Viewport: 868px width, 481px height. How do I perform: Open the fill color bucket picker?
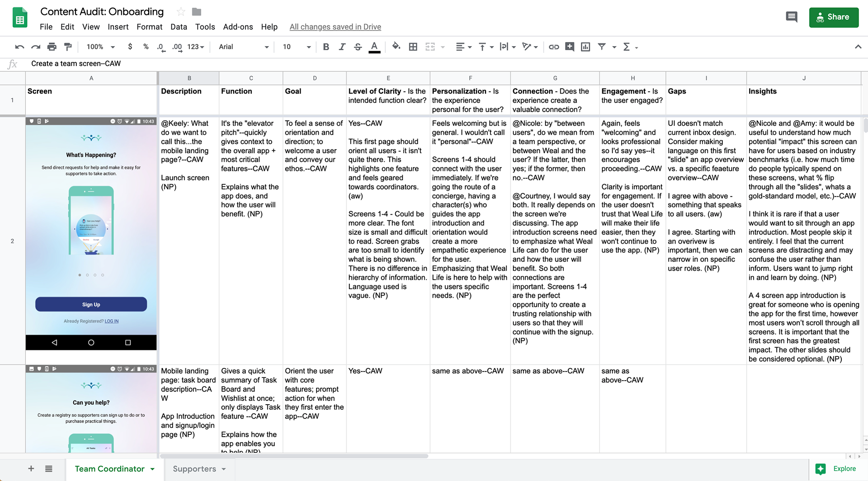396,46
